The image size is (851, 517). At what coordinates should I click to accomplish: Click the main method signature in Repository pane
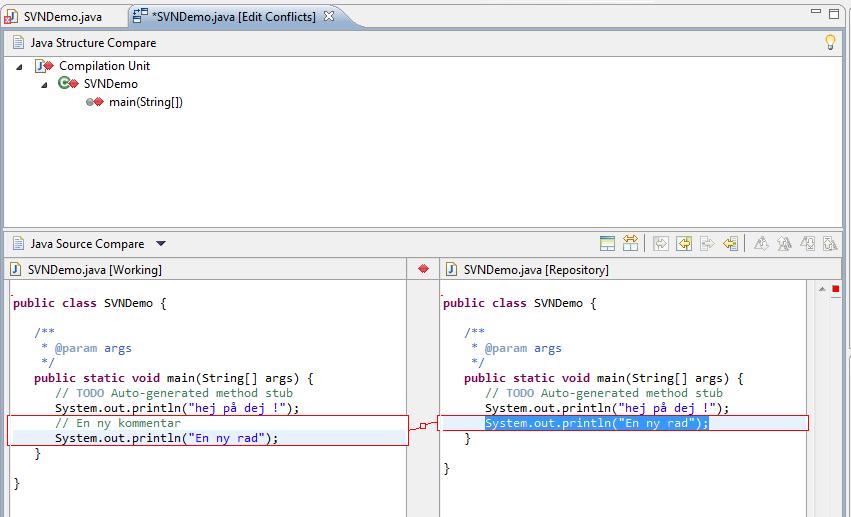(x=604, y=378)
